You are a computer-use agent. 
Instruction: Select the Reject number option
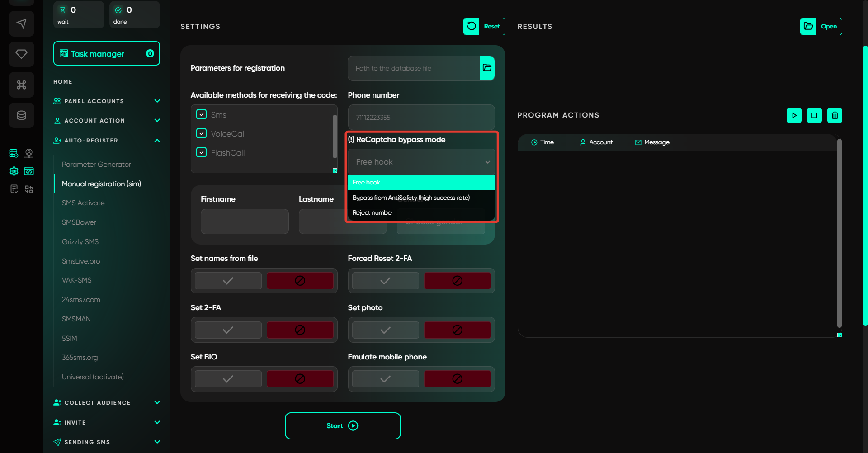pyautogui.click(x=373, y=212)
